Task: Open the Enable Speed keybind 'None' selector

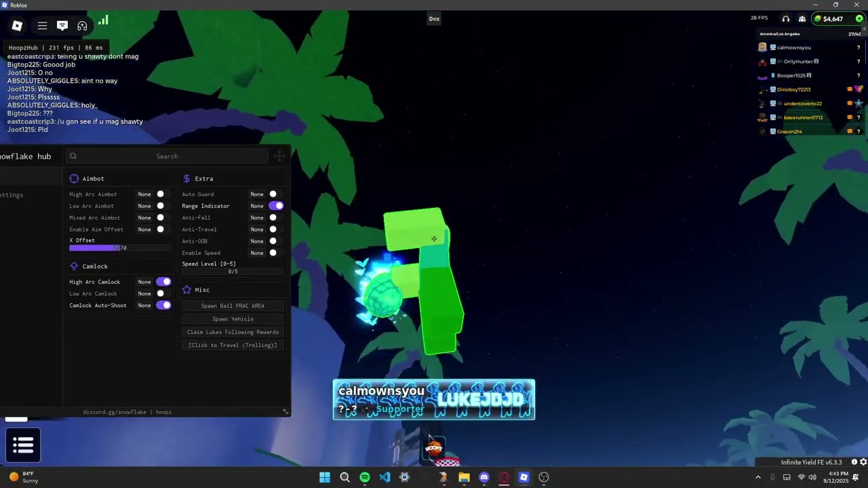Action: [x=257, y=253]
